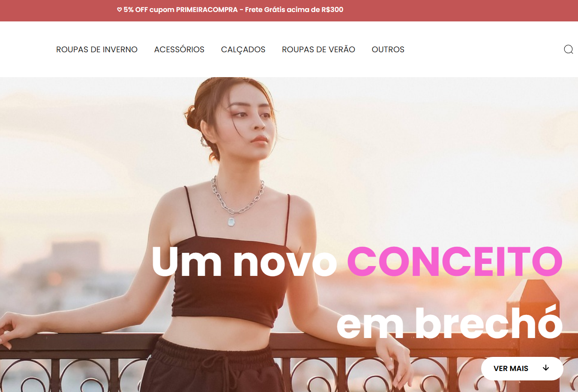Click the silver chain necklace pendant
The image size is (578, 392).
tap(231, 222)
